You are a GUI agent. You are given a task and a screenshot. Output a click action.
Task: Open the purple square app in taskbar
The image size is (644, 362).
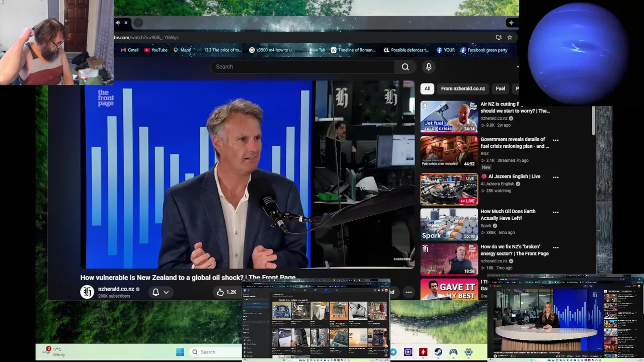(x=408, y=352)
